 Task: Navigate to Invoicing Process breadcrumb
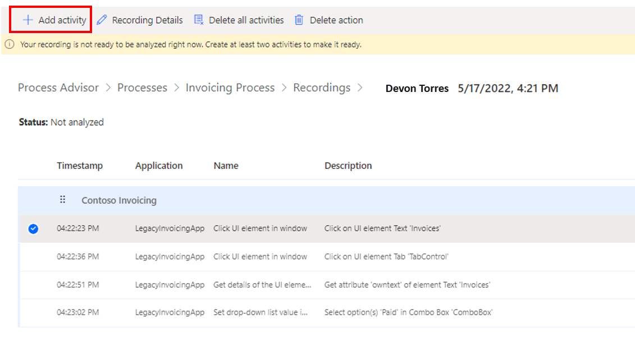(230, 88)
